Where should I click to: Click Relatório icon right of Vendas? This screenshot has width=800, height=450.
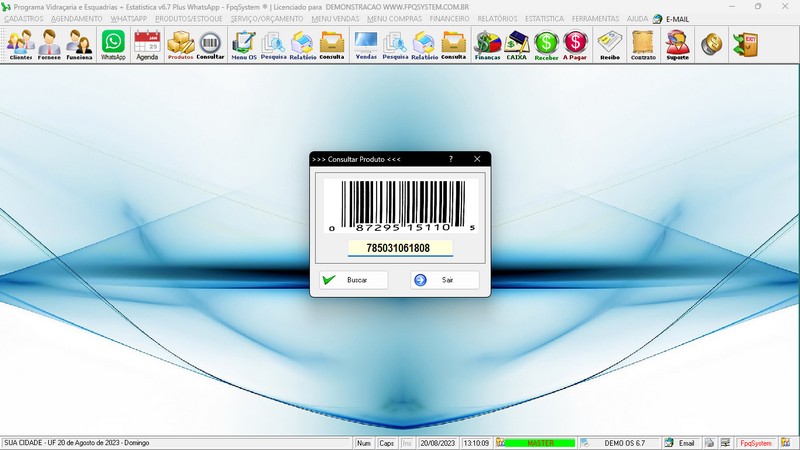[x=424, y=45]
